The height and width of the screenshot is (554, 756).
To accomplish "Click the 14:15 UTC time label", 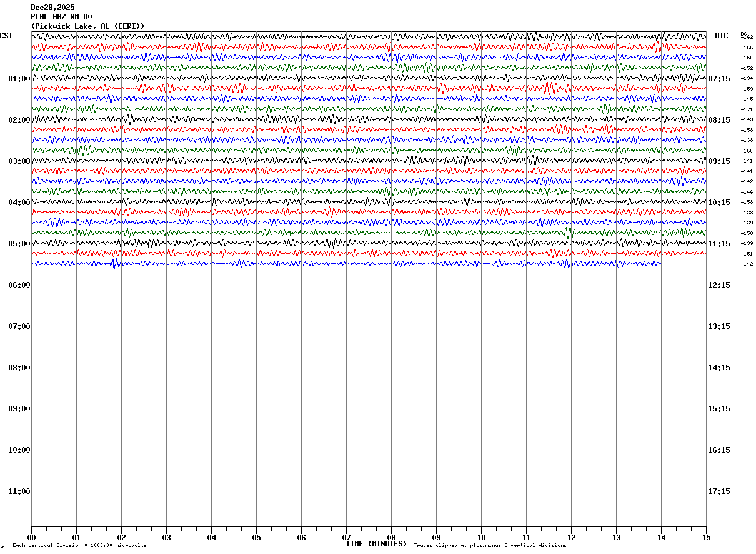I will coord(719,368).
